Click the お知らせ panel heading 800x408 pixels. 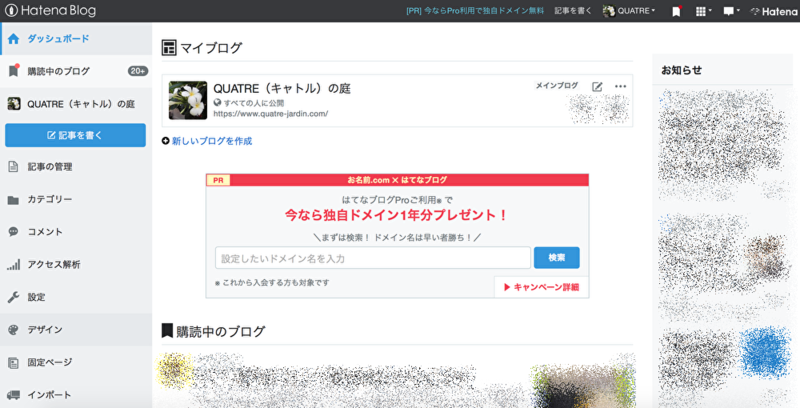click(x=682, y=70)
